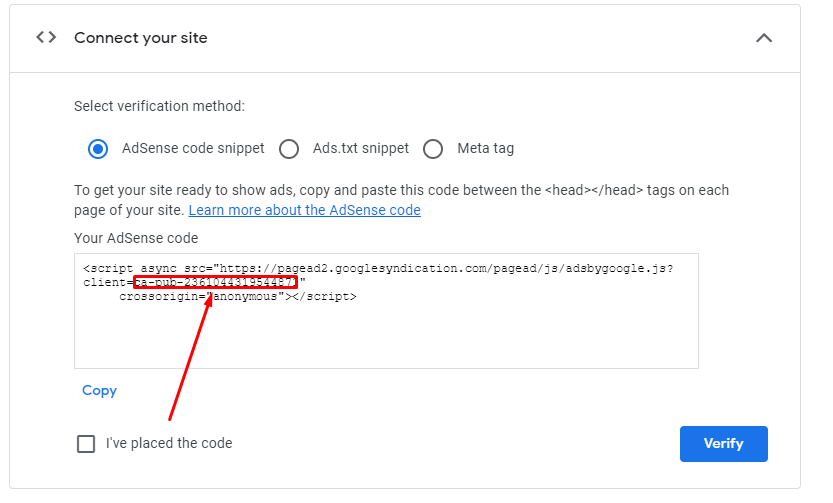Check the I've placed the code checkbox
The height and width of the screenshot is (503, 833).
tap(86, 444)
